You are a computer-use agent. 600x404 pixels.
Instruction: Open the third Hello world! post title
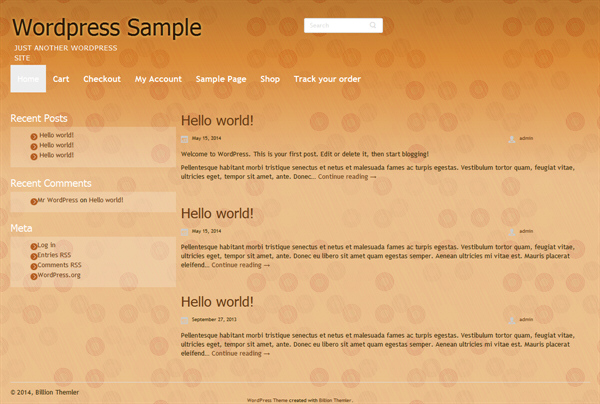coord(217,302)
